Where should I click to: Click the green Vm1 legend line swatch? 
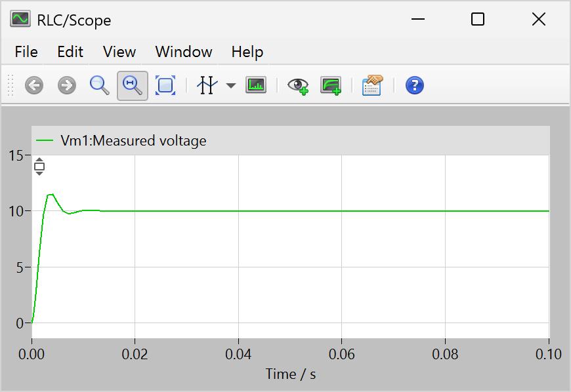45,140
